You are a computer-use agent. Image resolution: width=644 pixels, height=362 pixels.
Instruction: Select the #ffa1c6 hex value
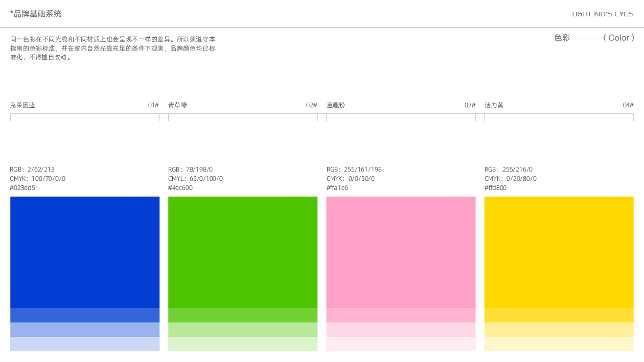click(337, 188)
